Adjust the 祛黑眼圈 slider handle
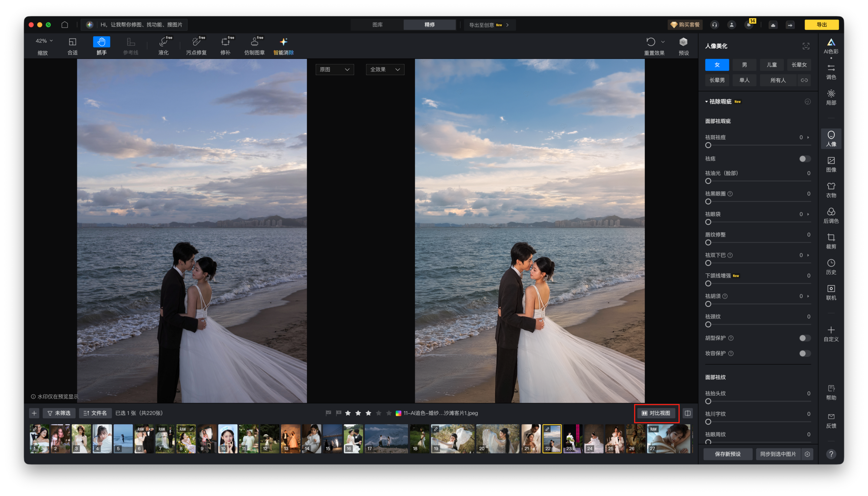Viewport: 868px width, 496px height. (x=708, y=202)
